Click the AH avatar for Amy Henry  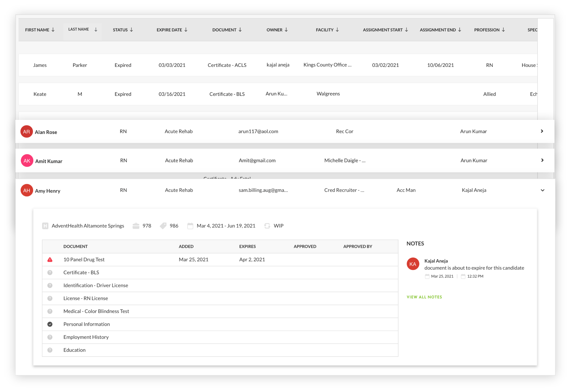tap(27, 191)
